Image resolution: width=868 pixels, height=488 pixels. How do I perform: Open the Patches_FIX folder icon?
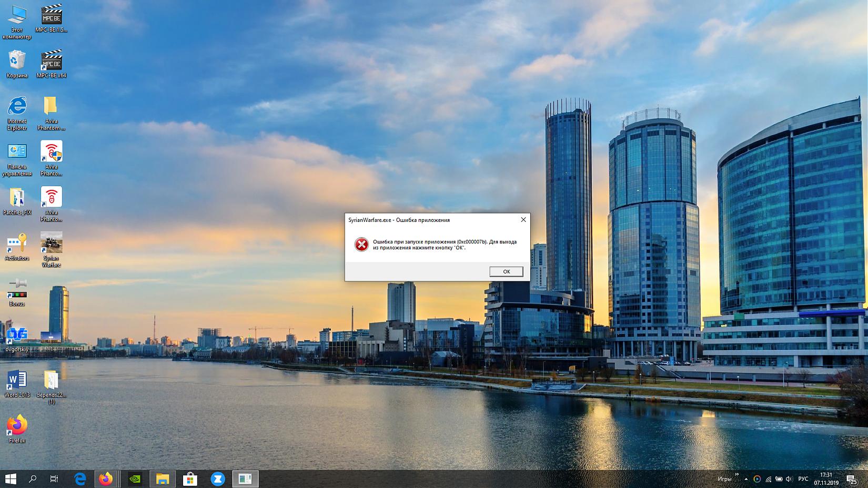(x=17, y=198)
